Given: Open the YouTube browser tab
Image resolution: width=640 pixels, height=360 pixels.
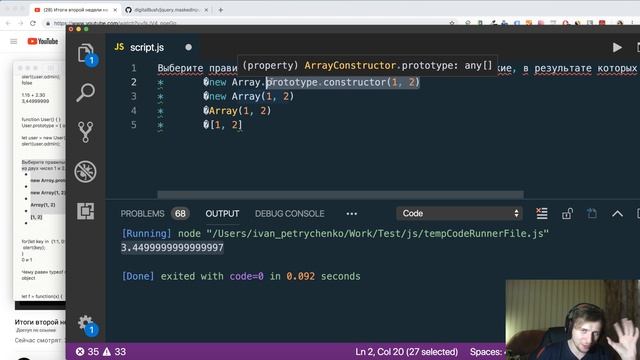Looking at the screenshot, I should pyautogui.click(x=75, y=10).
